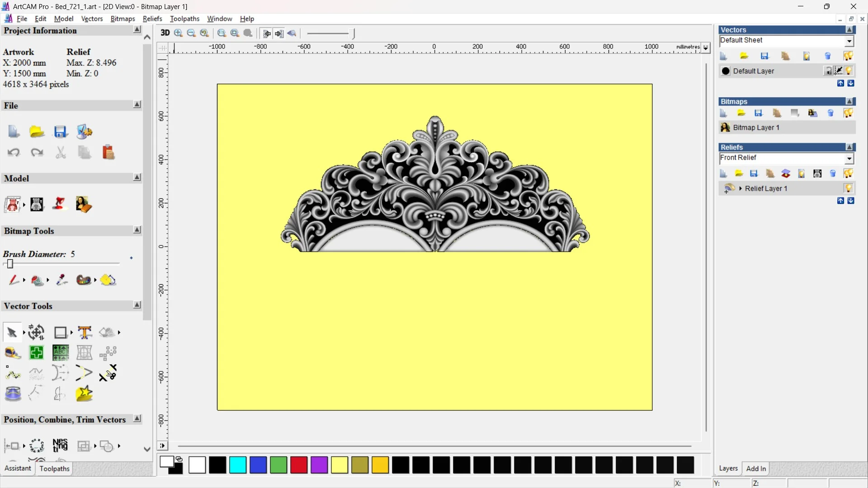
Task: Click the Open File folder icon
Action: coord(37,132)
